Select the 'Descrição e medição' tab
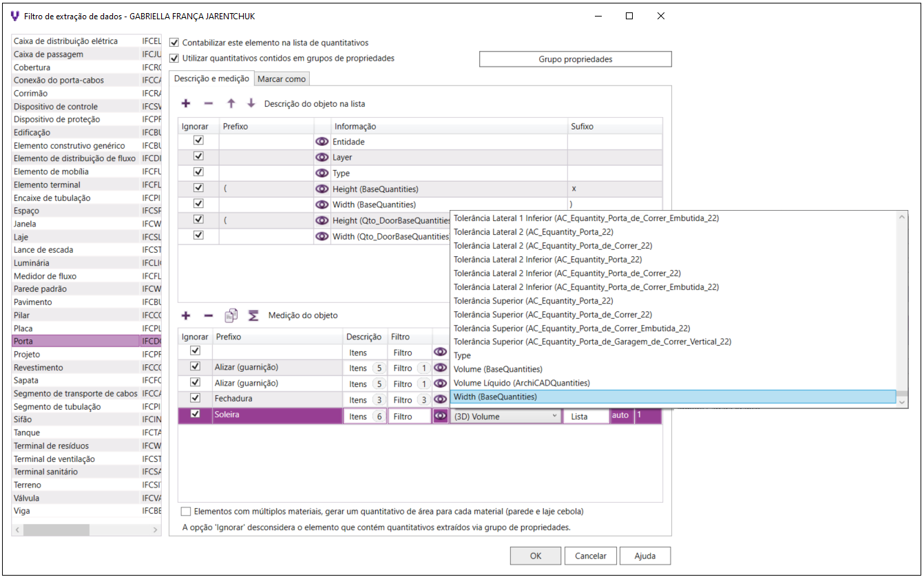Image resolution: width=924 pixels, height=577 pixels. tap(211, 79)
